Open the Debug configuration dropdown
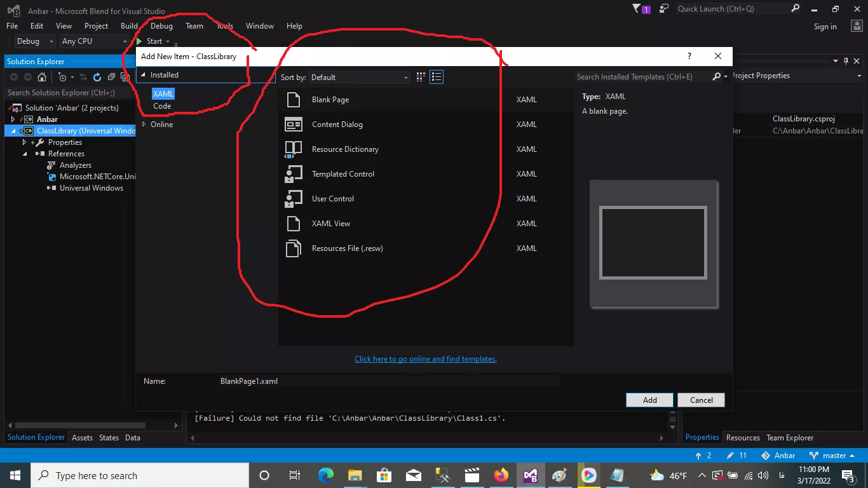This screenshot has width=868, height=488. tap(35, 41)
